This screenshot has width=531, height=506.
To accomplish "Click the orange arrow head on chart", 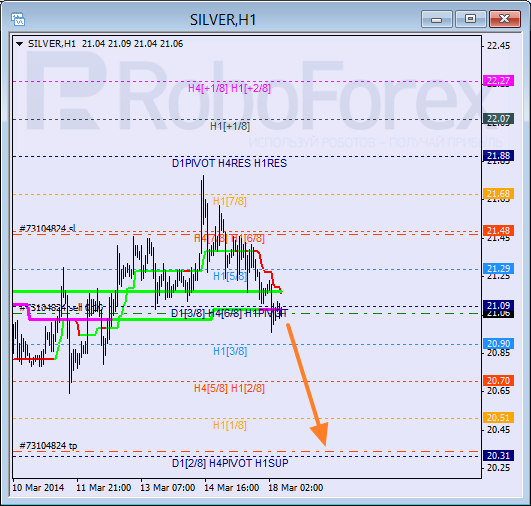I will click(x=320, y=434).
